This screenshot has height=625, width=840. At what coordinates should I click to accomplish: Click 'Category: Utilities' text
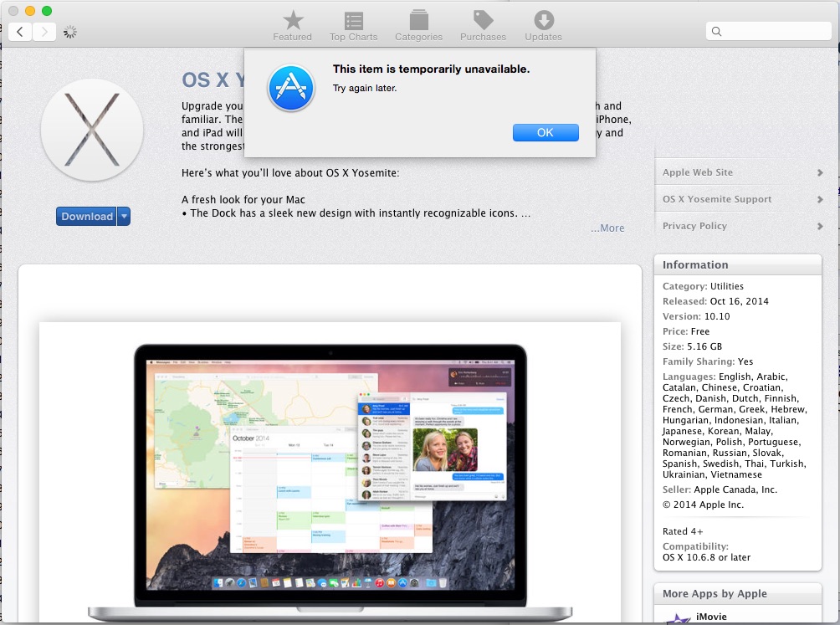point(703,286)
